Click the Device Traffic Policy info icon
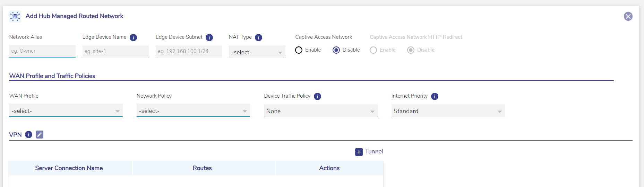Screen dimensions: 644x187 tap(317, 96)
